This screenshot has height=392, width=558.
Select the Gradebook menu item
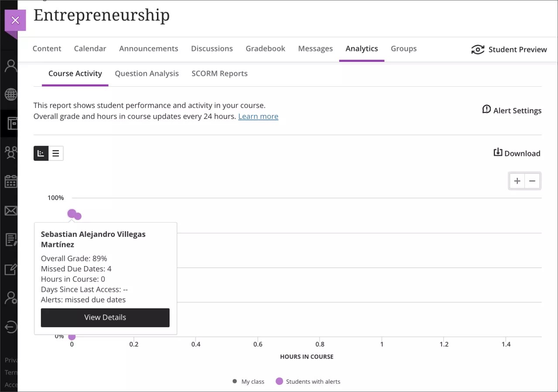point(265,48)
